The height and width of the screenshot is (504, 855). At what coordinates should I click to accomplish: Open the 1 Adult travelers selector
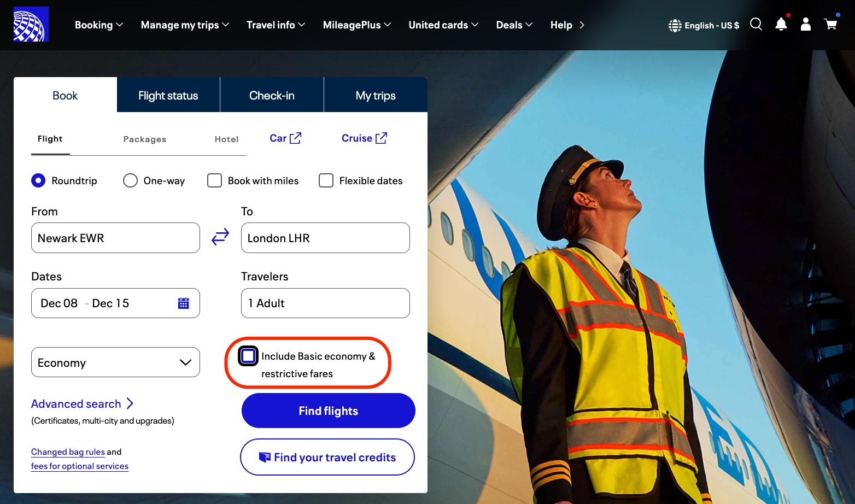coord(325,303)
